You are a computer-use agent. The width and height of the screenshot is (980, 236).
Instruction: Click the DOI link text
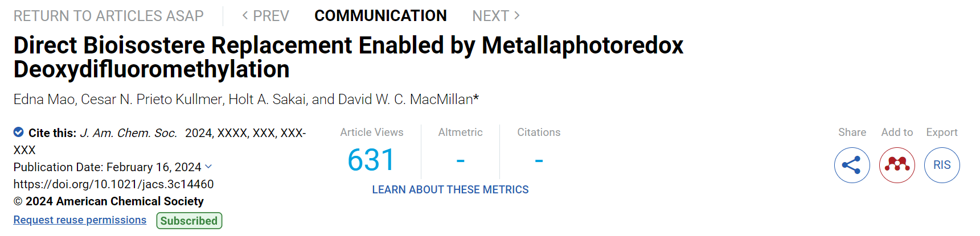(114, 184)
